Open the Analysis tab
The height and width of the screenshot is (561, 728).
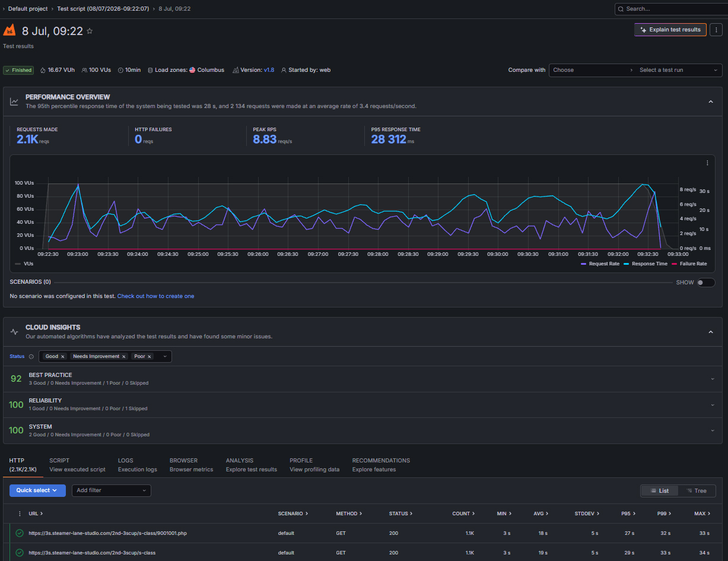(251, 465)
